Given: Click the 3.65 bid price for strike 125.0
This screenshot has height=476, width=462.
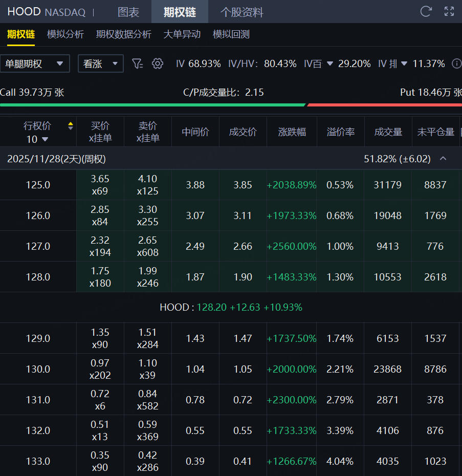Looking at the screenshot, I should 100,179.
